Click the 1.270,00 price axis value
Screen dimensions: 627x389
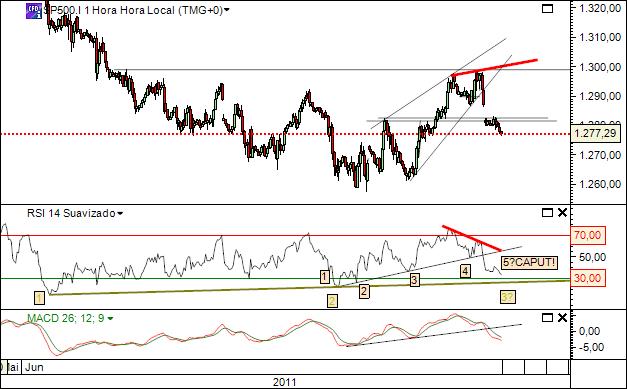click(599, 155)
